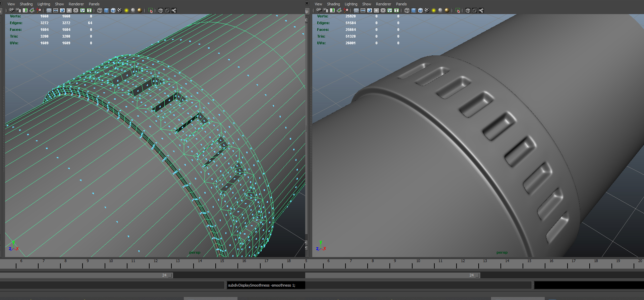Open Panels menu in left viewport
This screenshot has width=644, height=300.
pyautogui.click(x=94, y=4)
